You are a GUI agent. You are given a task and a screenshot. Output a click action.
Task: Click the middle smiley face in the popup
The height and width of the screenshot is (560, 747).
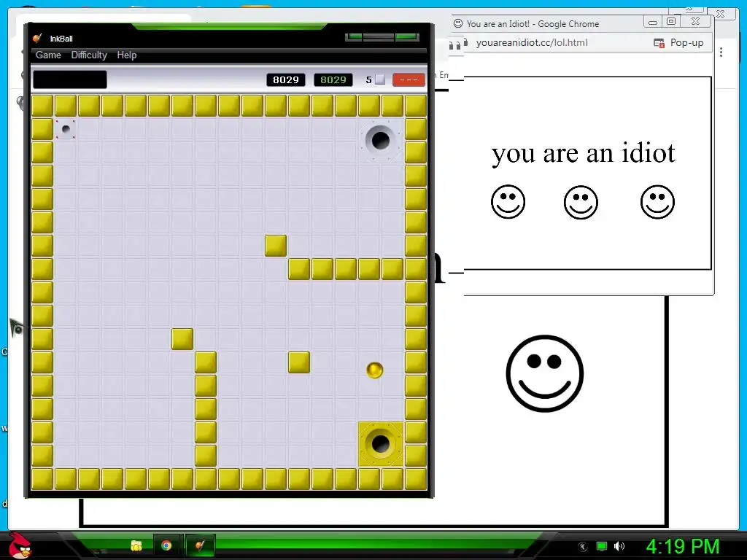581,203
